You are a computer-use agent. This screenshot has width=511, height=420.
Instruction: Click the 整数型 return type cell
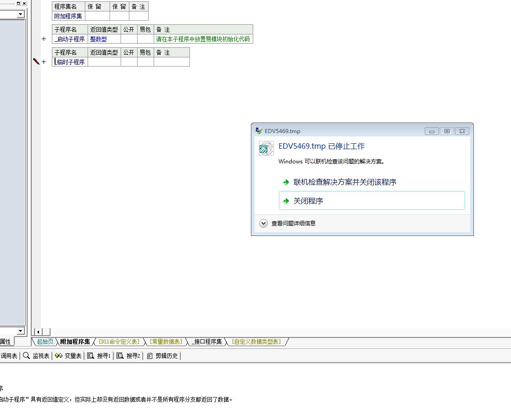pyautogui.click(x=104, y=39)
